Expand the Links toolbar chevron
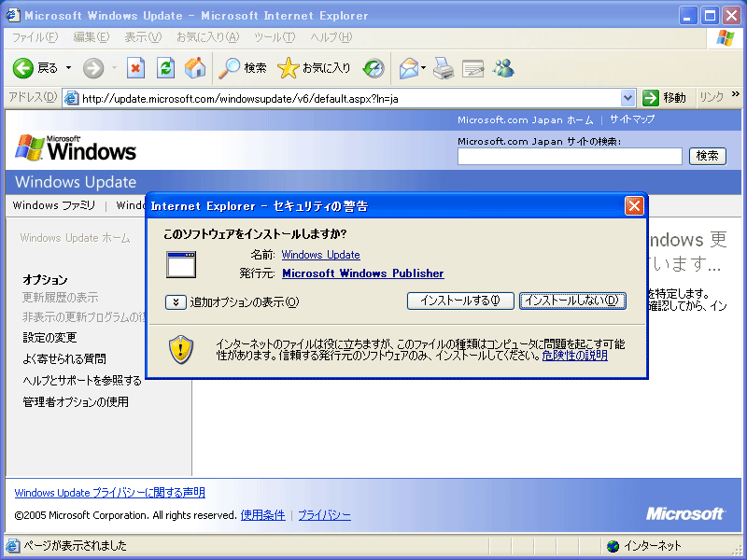 (735, 94)
